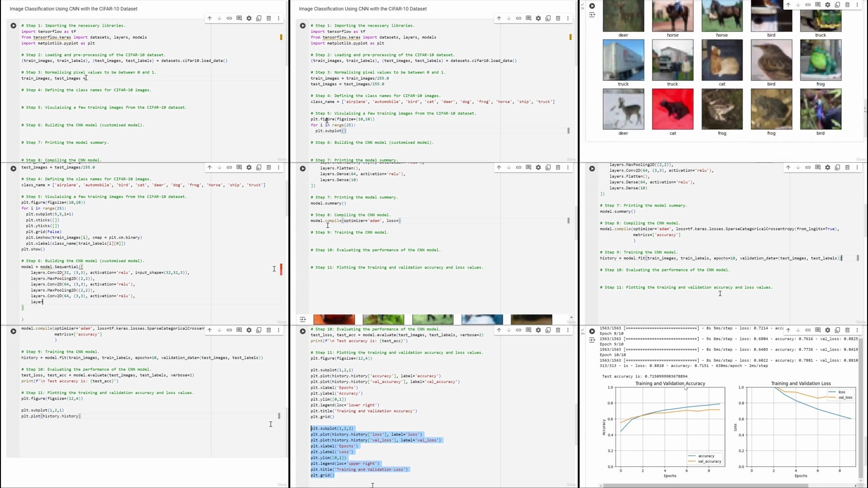Open more actions in bottom-middle panel toolbar
The image size is (868, 488).
(x=568, y=330)
